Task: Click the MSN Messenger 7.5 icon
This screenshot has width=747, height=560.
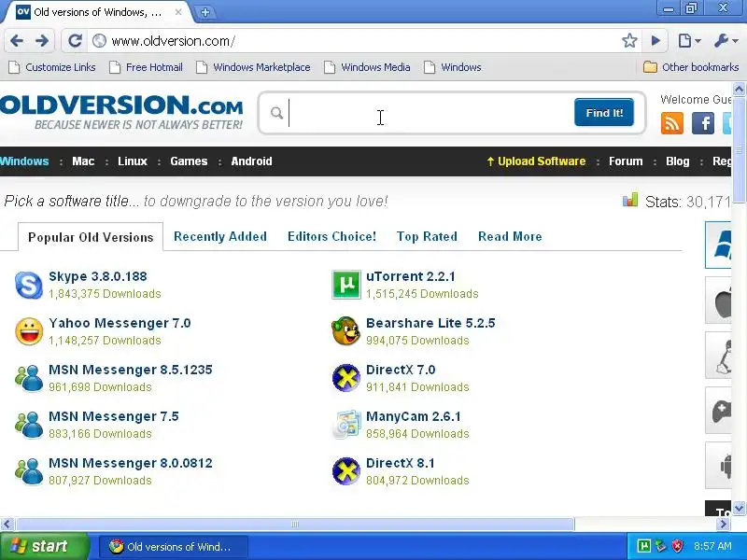Action: pos(29,425)
